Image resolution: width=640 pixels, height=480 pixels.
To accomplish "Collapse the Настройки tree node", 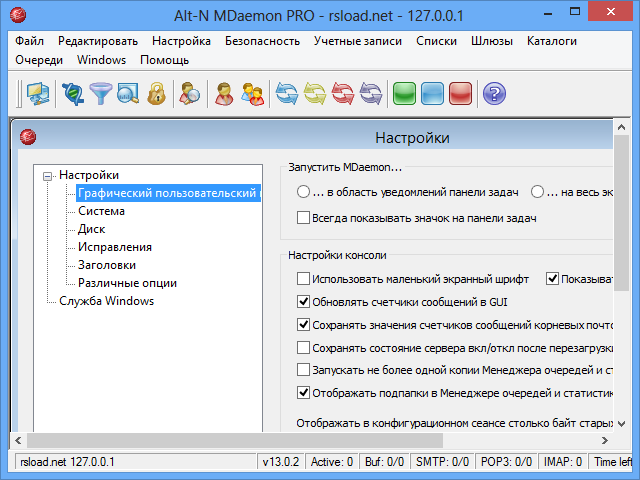I will pyautogui.click(x=48, y=176).
